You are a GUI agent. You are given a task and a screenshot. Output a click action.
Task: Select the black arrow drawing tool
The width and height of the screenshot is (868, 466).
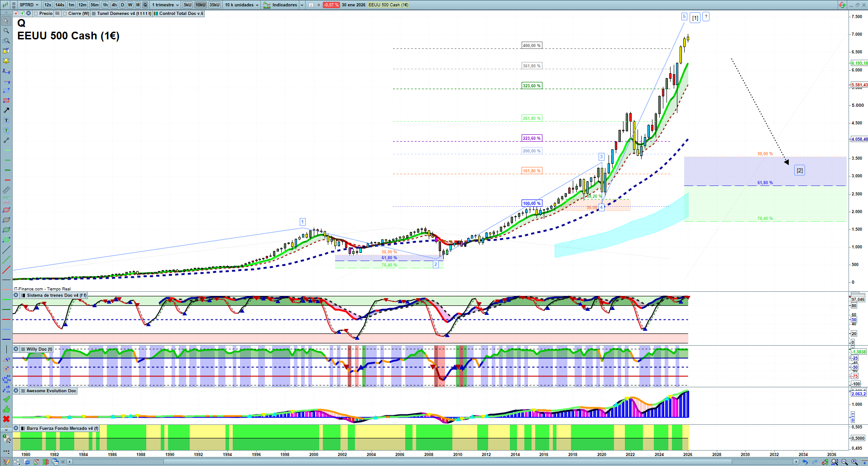pos(6,110)
